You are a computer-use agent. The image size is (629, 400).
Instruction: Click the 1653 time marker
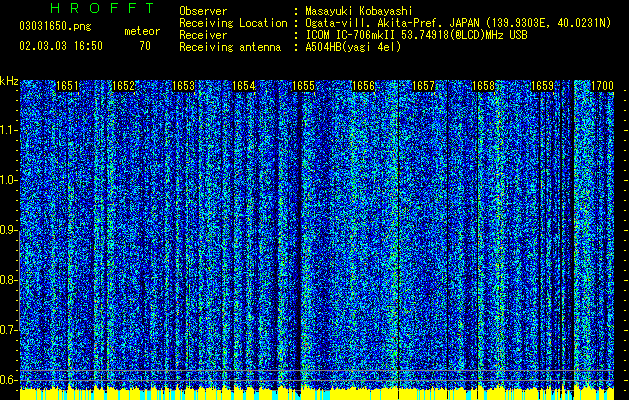point(183,86)
